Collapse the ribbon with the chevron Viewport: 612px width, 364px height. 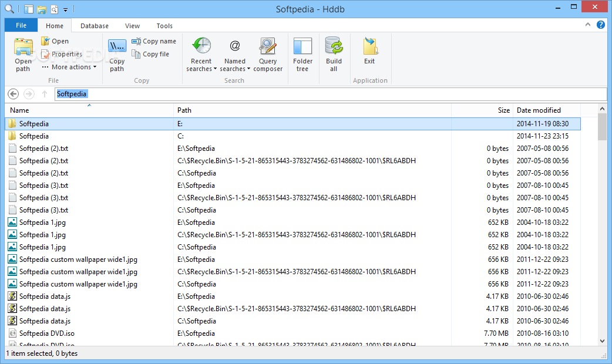tap(588, 25)
